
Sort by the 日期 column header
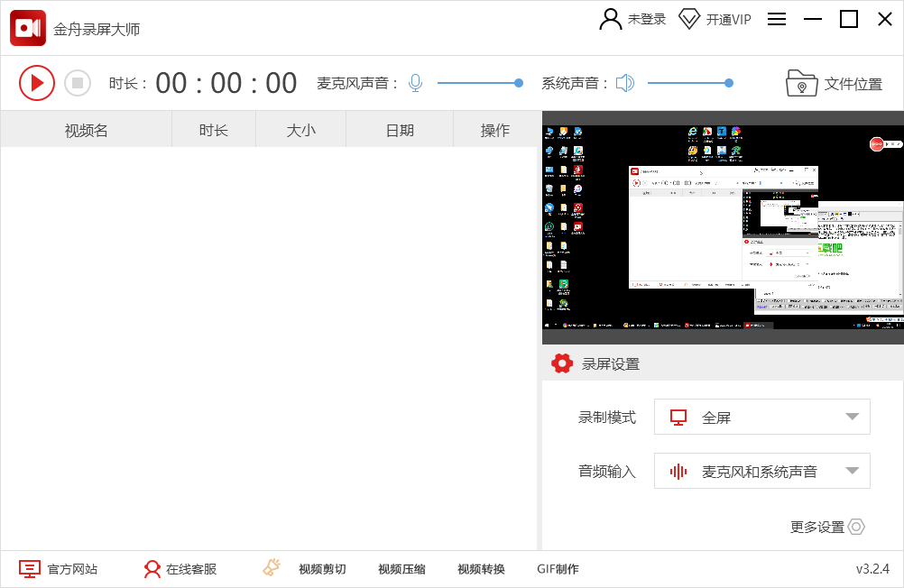(x=400, y=130)
